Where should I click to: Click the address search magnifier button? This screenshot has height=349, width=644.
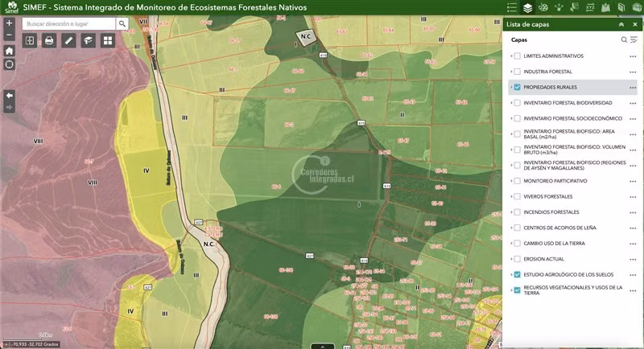122,24
